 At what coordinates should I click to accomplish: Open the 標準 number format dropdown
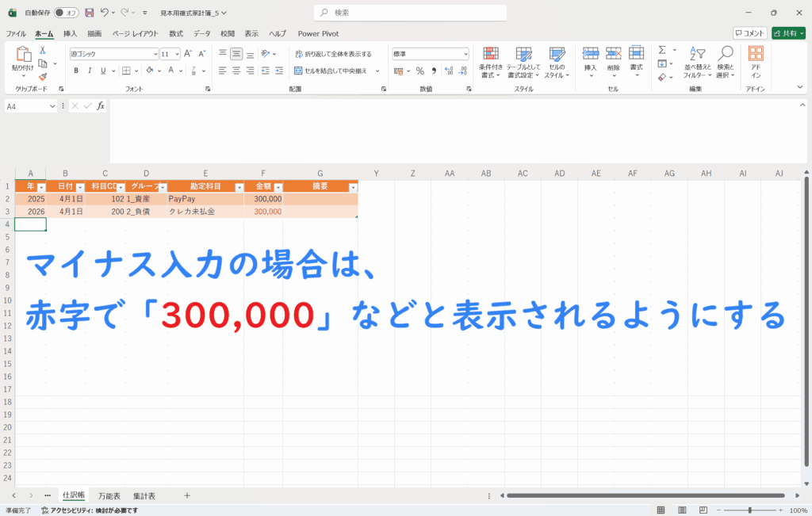pos(465,54)
